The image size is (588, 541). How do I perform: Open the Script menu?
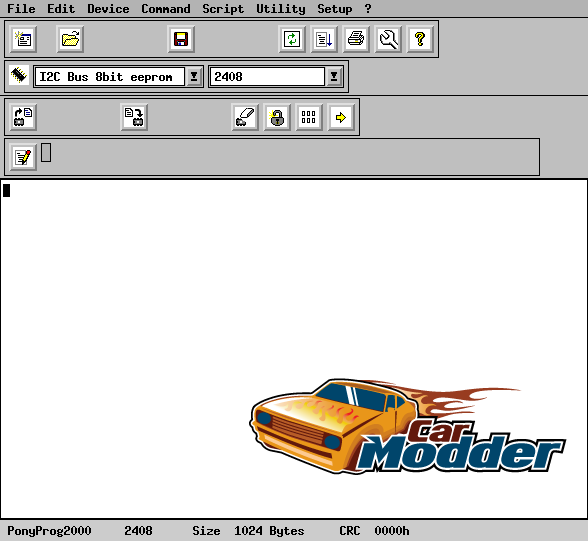[223, 9]
